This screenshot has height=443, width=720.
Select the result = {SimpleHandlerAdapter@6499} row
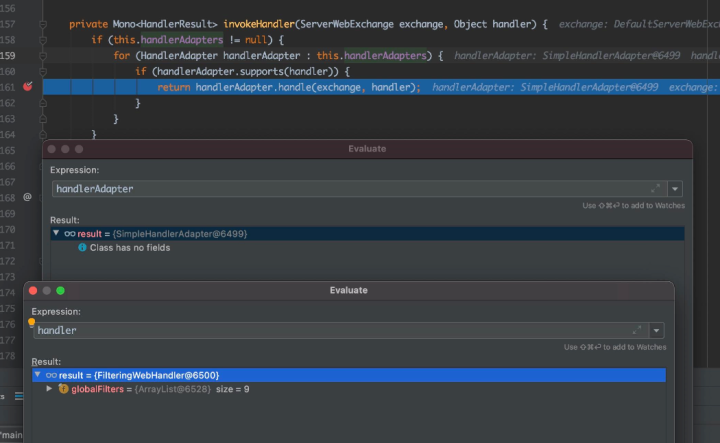tap(367, 234)
